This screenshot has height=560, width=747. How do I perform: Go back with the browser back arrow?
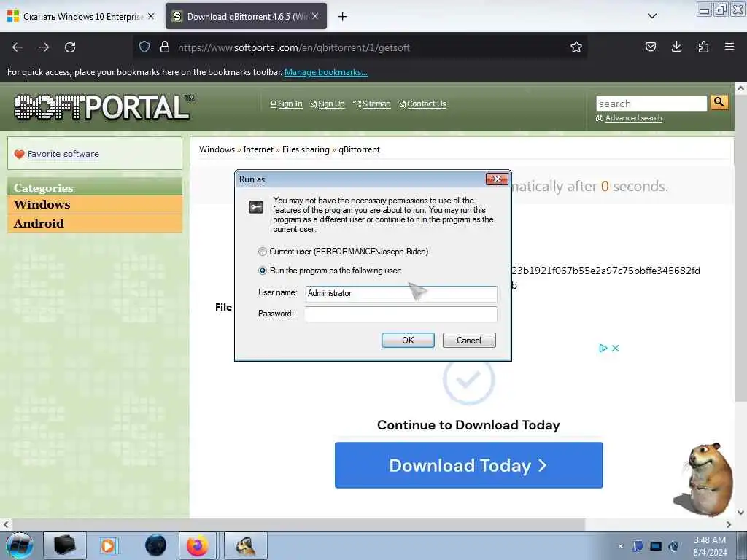(x=18, y=47)
